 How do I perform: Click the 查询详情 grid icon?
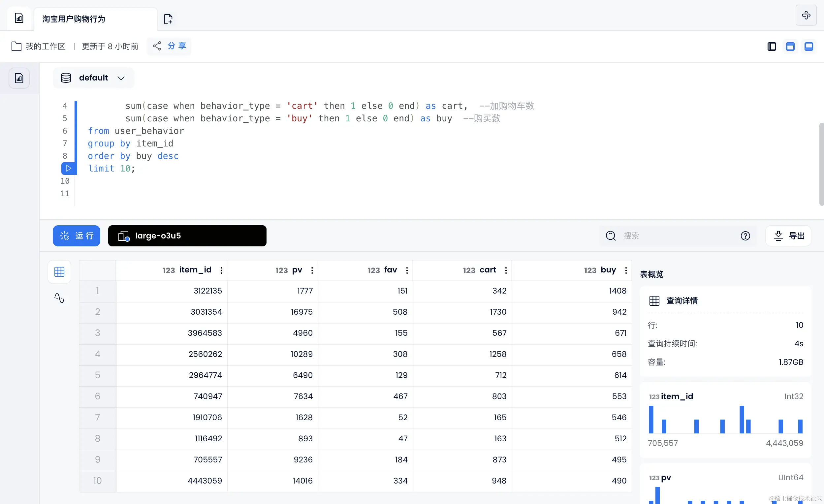[x=654, y=301]
